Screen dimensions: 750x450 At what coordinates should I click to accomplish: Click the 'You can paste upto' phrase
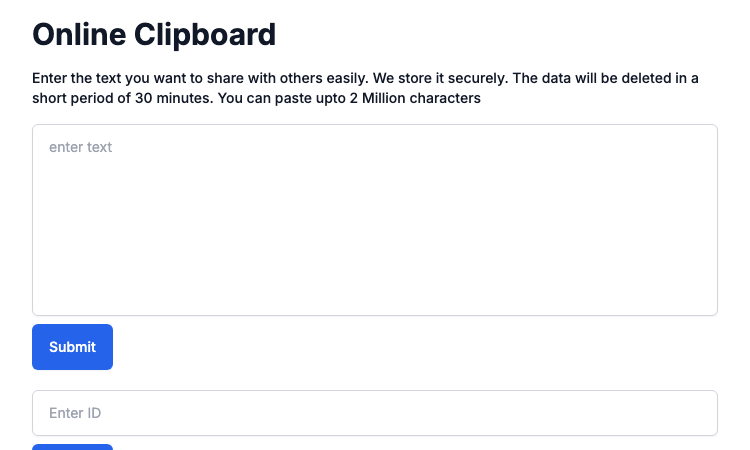coord(282,98)
